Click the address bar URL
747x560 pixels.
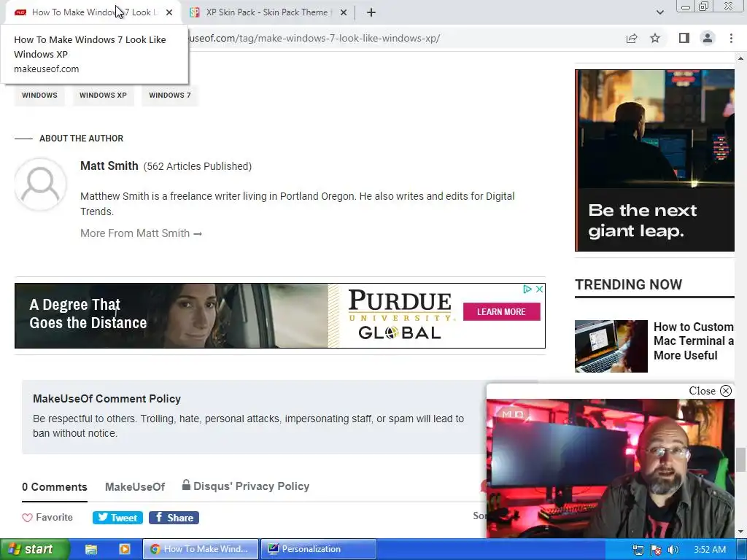tap(314, 38)
